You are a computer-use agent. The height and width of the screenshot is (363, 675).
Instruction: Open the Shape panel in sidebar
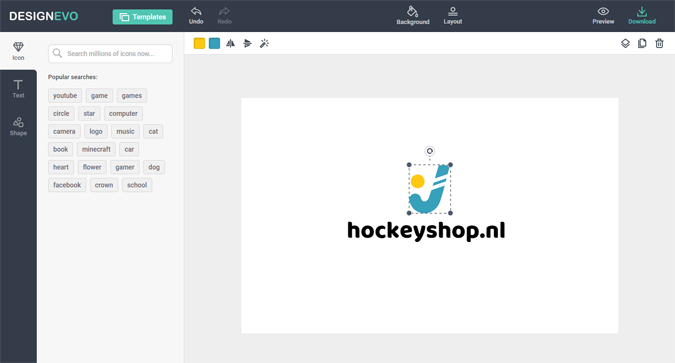pos(18,126)
